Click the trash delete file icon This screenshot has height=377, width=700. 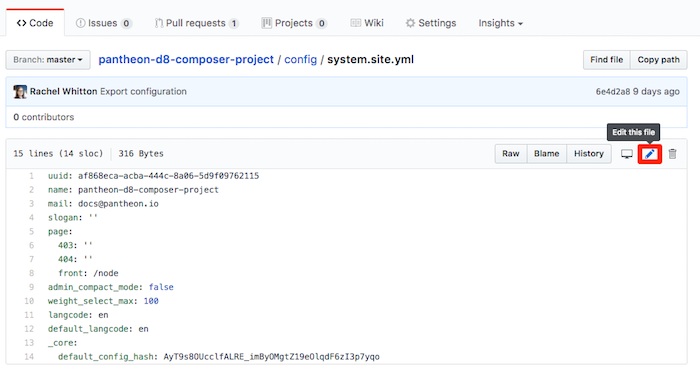coord(672,154)
